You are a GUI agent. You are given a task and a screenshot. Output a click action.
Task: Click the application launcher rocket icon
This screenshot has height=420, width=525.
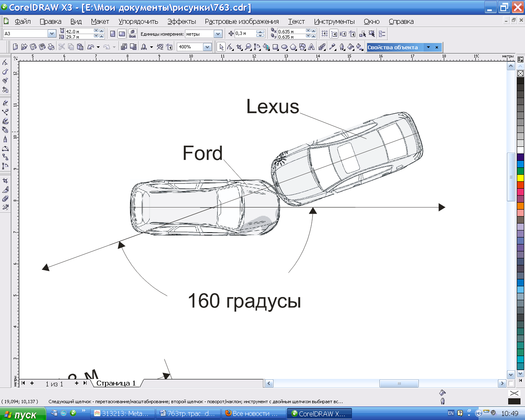pos(144,47)
